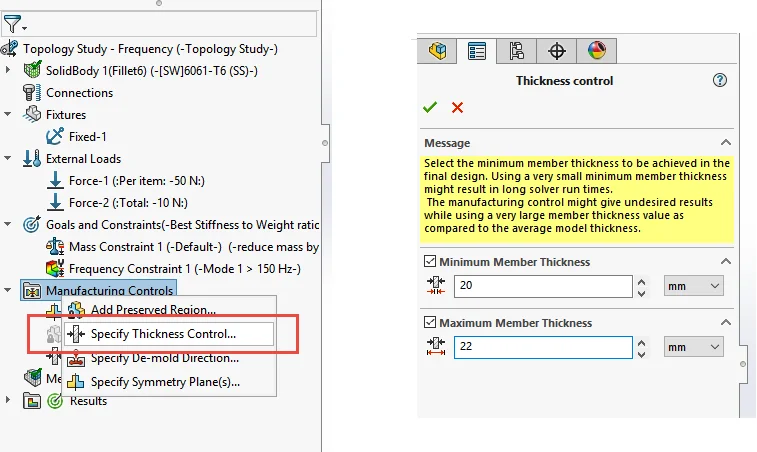This screenshot has height=452, width=757.
Task: Click the property panel splitter handle
Action: coord(743,364)
